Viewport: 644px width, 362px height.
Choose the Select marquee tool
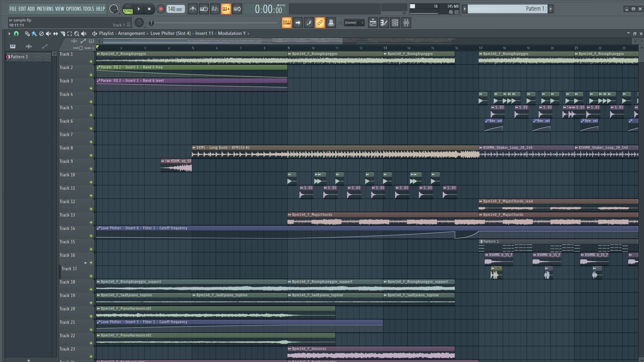click(x=69, y=34)
